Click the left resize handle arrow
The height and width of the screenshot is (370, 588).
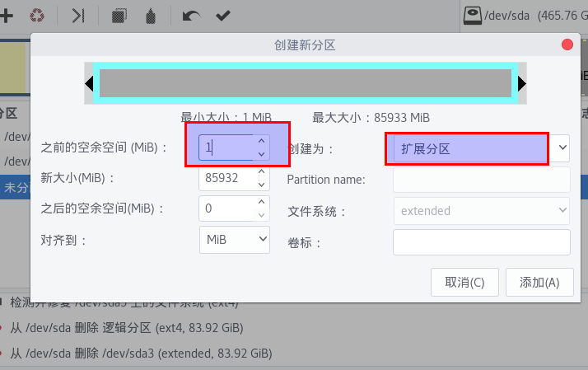pyautogui.click(x=89, y=83)
